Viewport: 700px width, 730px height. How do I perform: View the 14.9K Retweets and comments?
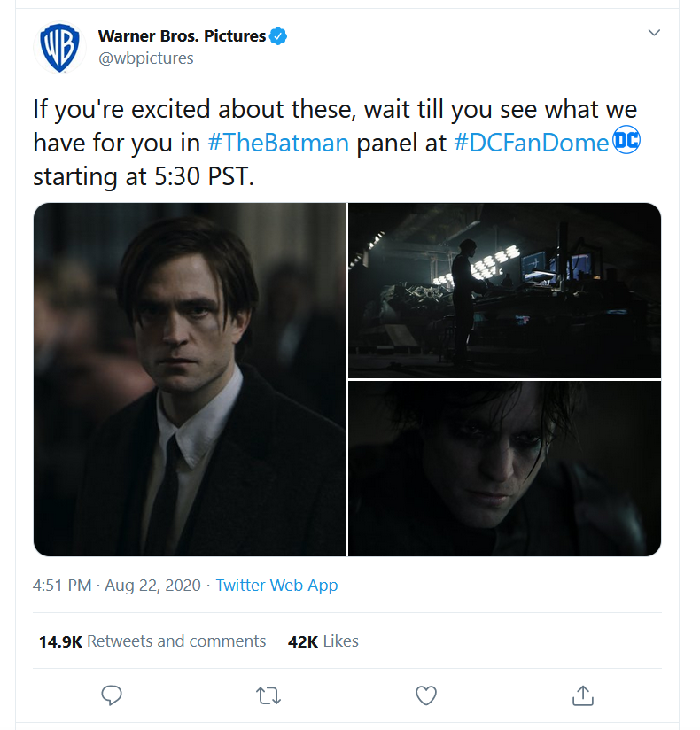point(152,641)
